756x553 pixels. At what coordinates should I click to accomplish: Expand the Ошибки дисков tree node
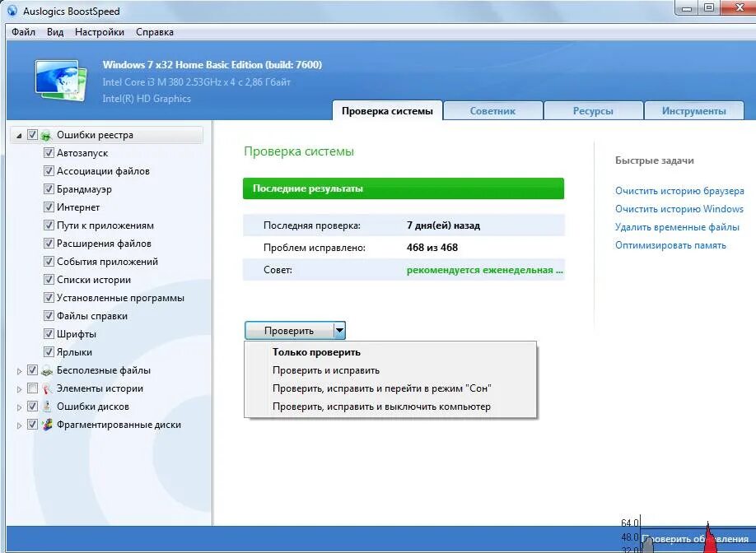(x=19, y=407)
